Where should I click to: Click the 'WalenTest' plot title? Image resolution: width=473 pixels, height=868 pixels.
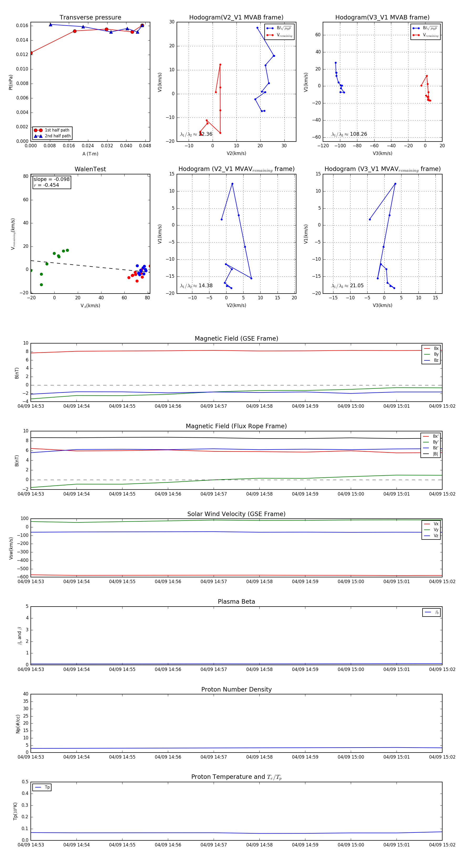pyautogui.click(x=90, y=169)
